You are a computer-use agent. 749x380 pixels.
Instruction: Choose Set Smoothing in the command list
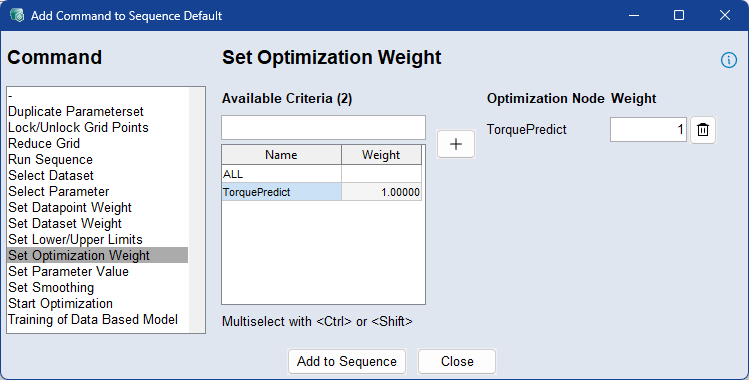pos(51,287)
